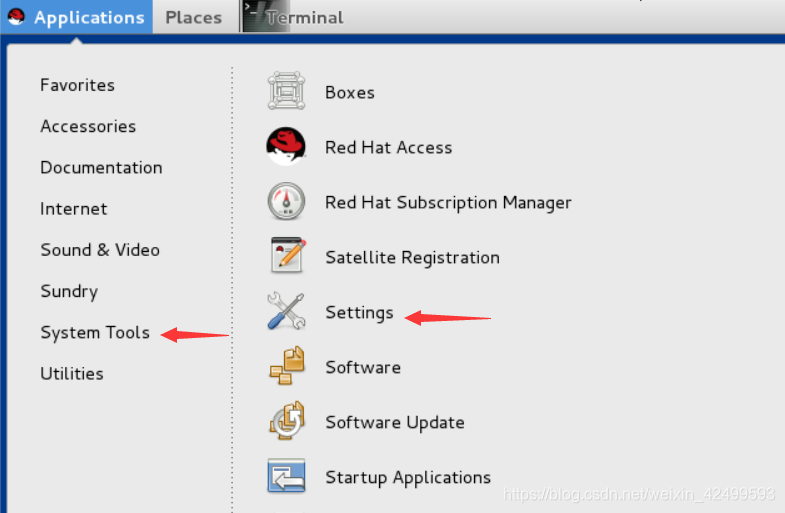Screen dimensions: 785x513
Task: Select the Accessories category
Action: coord(88,126)
